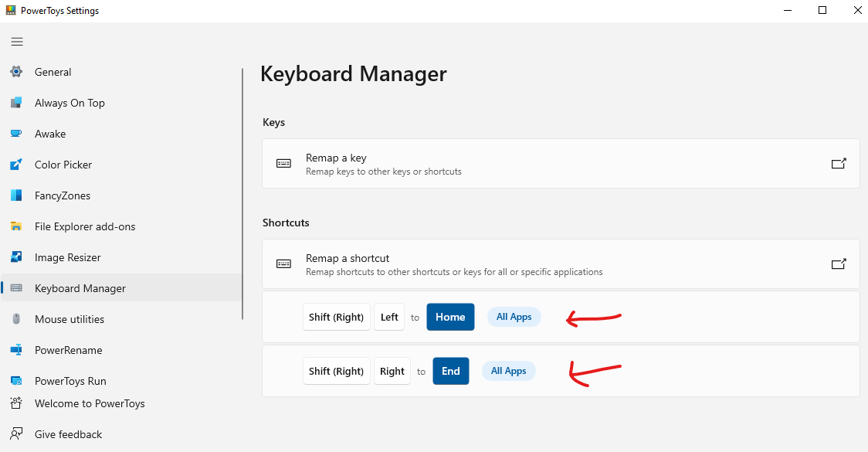Click the blue Home key chip

pyautogui.click(x=450, y=317)
